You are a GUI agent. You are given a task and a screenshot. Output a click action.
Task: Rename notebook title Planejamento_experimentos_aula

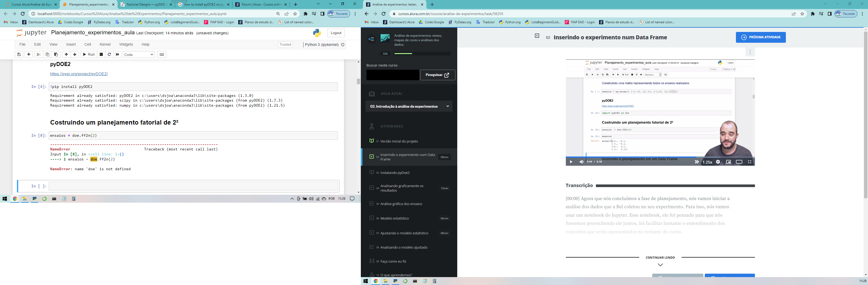(93, 33)
